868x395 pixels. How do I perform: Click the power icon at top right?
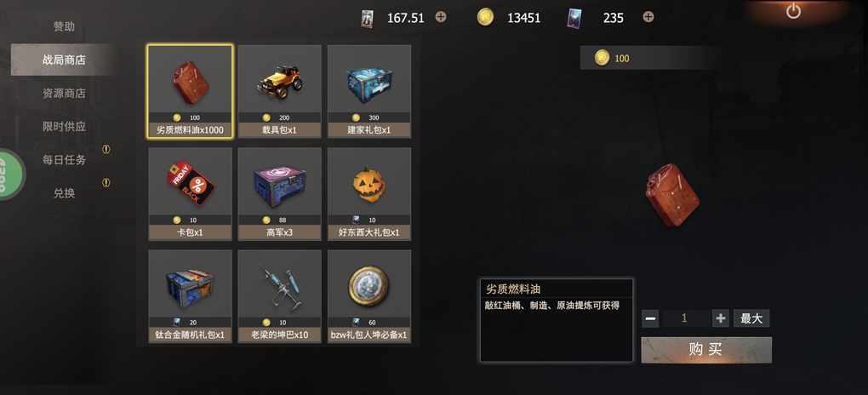793,11
